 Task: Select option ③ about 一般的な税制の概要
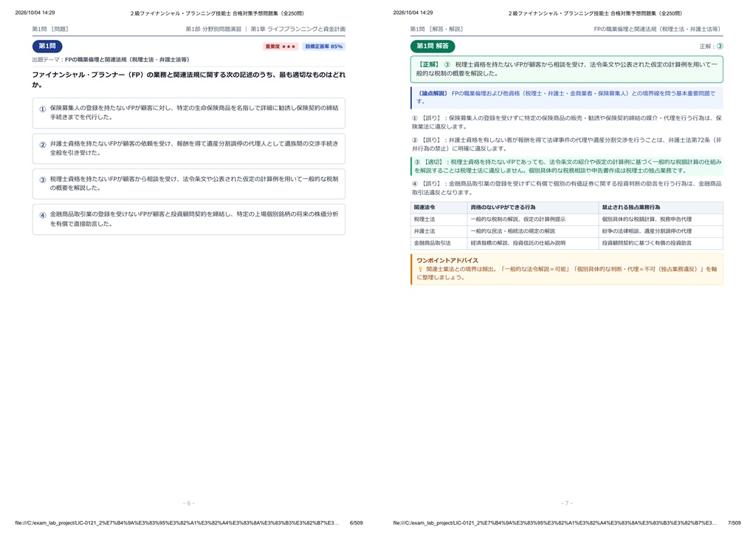(x=188, y=184)
